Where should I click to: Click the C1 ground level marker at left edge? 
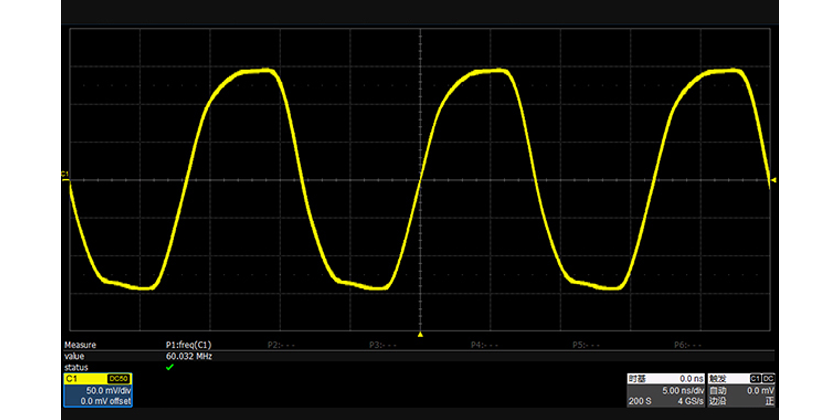65,175
